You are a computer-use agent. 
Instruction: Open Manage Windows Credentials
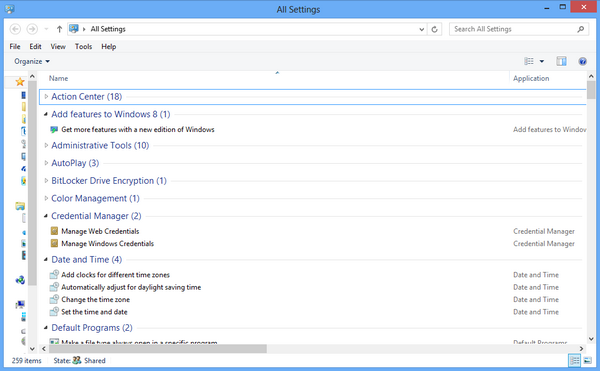click(108, 243)
